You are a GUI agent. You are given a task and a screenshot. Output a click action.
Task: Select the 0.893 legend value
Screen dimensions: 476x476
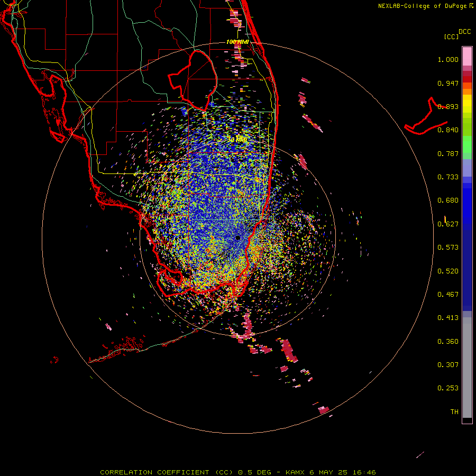coord(448,106)
